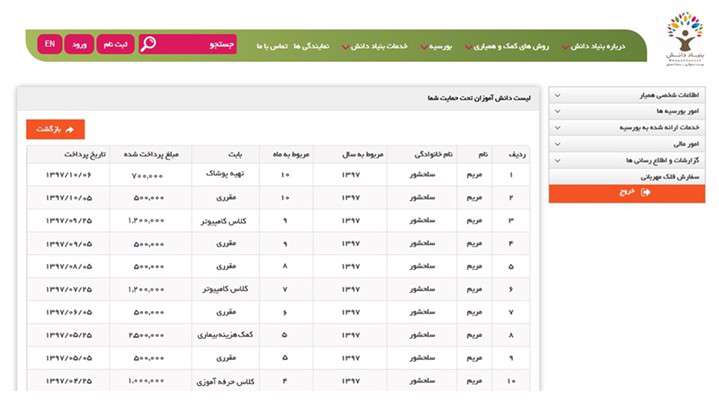
Task: Click the تماس با ما link
Action: click(x=272, y=46)
